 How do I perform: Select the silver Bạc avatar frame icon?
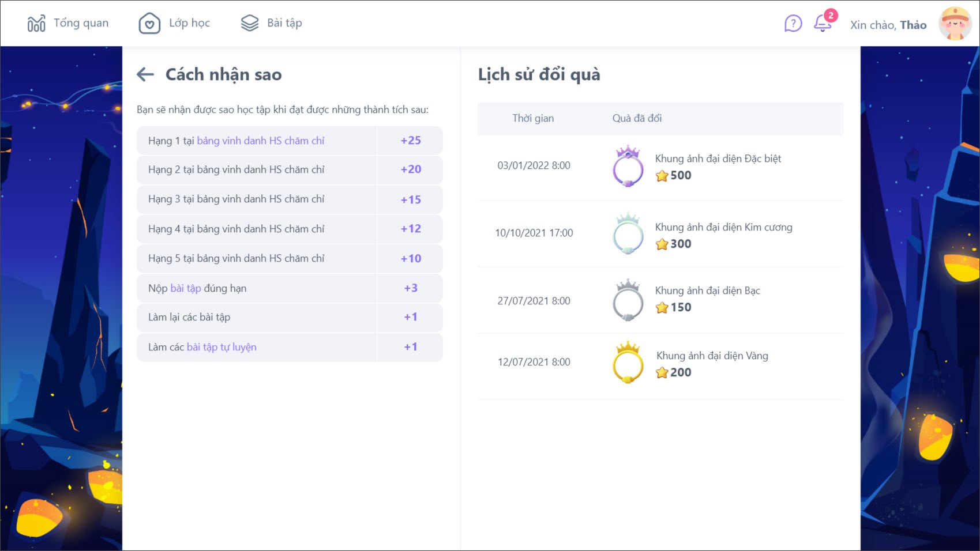point(628,300)
